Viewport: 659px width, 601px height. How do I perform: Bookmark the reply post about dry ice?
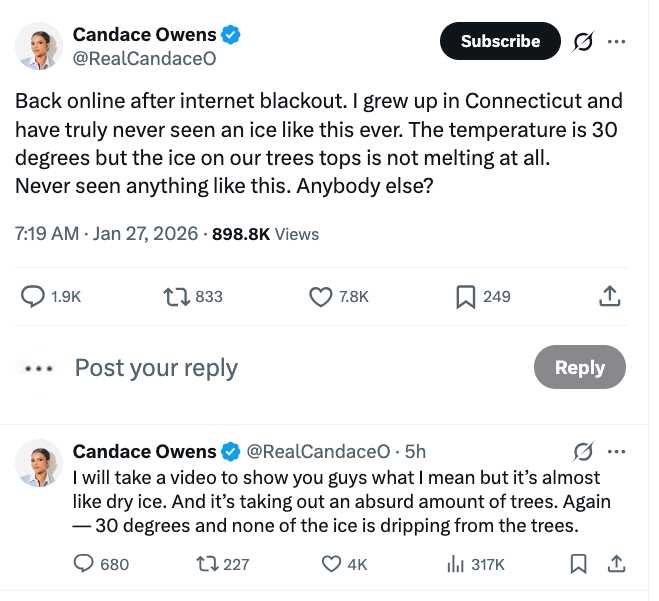(x=578, y=564)
